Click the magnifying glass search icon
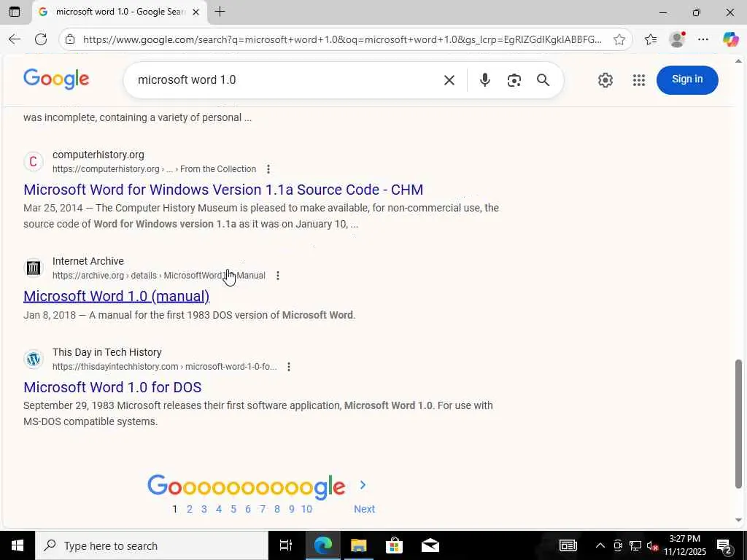The height and width of the screenshot is (560, 747). click(543, 80)
